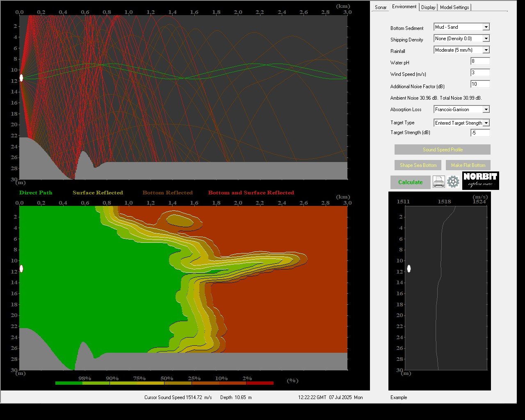Viewport: 525px width, 420px height.
Task: Click the green 98% segment of probability scale
Action: [69, 383]
